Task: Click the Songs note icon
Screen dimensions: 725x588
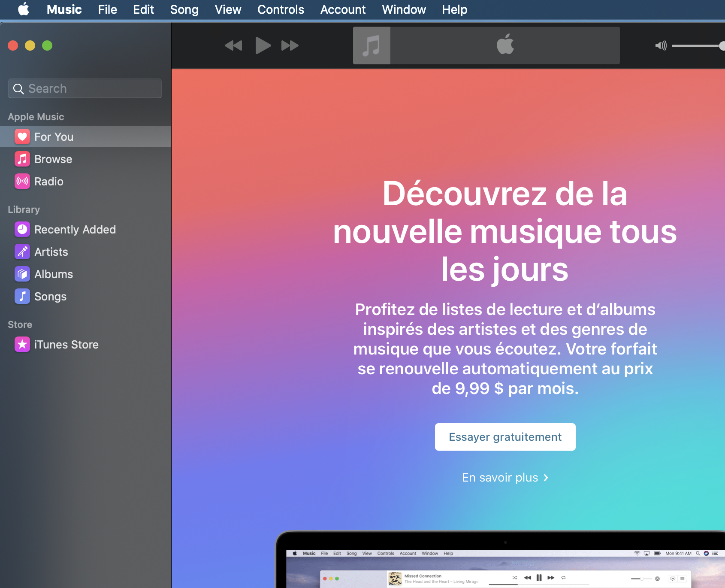Action: pos(22,296)
